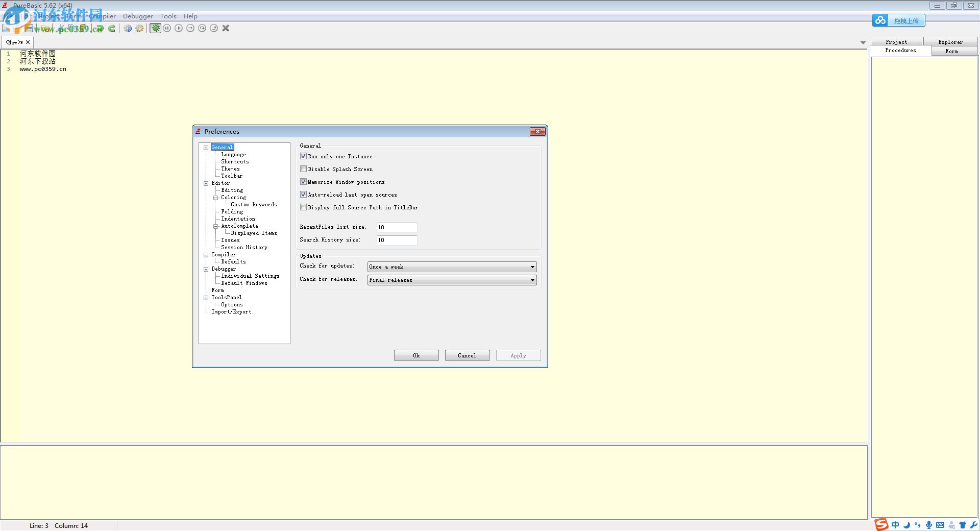Close the <New> editor tab with its X

28,42
